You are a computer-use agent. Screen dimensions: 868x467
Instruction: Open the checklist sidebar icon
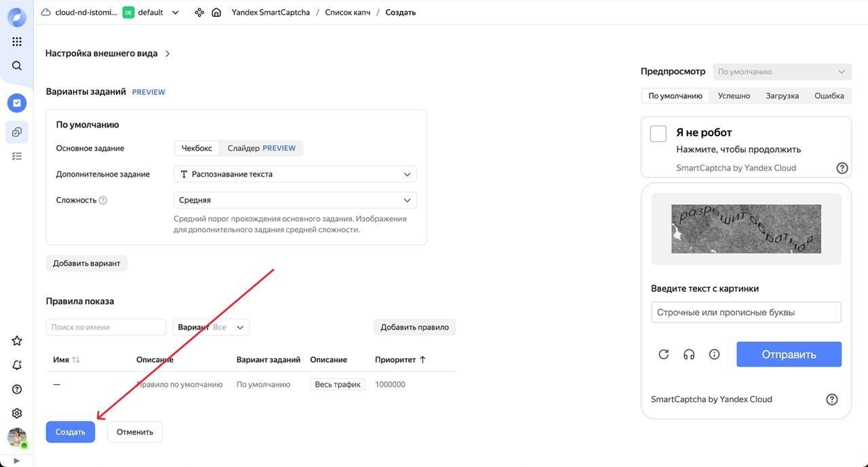(x=17, y=156)
